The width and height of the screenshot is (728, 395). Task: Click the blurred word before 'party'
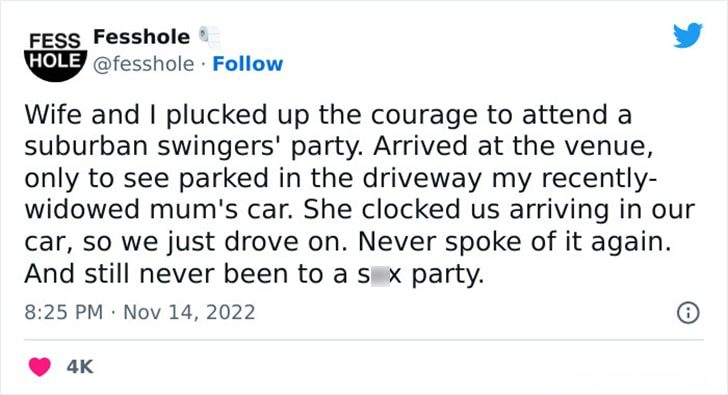(x=379, y=274)
